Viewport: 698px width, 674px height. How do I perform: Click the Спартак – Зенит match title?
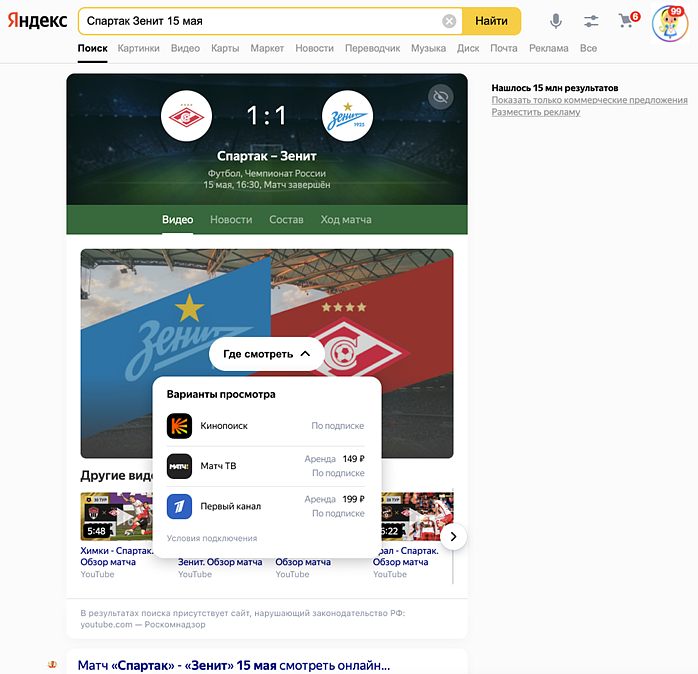click(x=267, y=156)
